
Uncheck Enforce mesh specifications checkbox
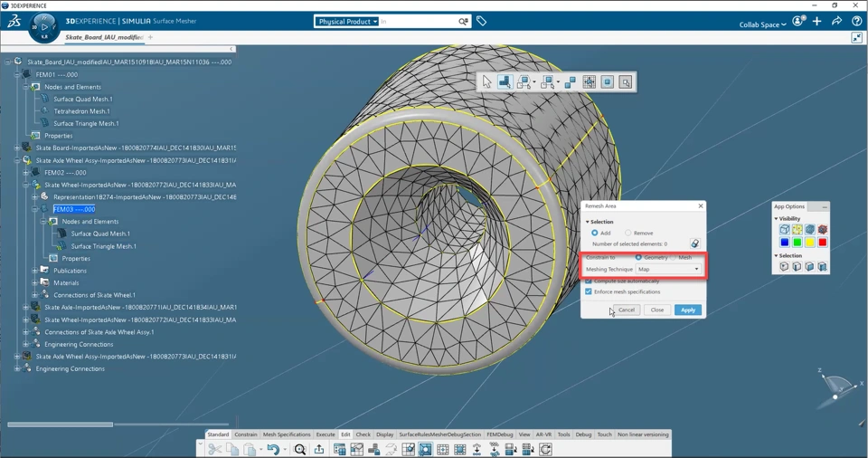pyautogui.click(x=589, y=291)
